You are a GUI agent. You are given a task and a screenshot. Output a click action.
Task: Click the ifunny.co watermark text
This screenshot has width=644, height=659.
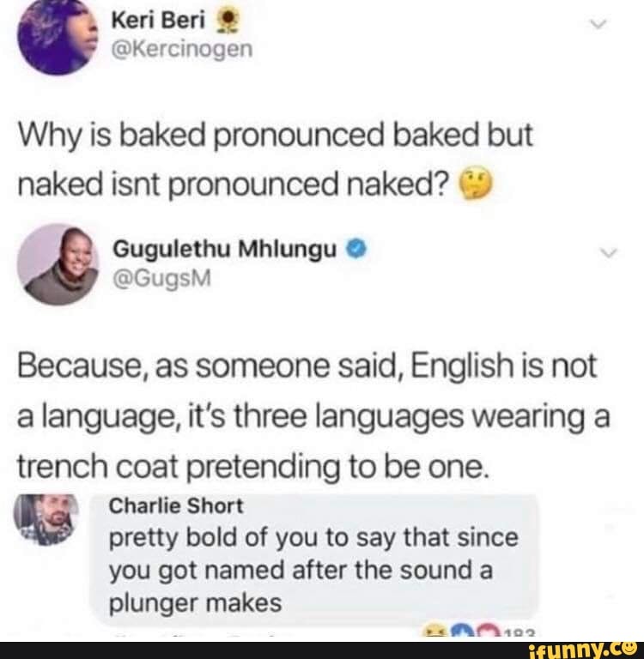(x=582, y=650)
